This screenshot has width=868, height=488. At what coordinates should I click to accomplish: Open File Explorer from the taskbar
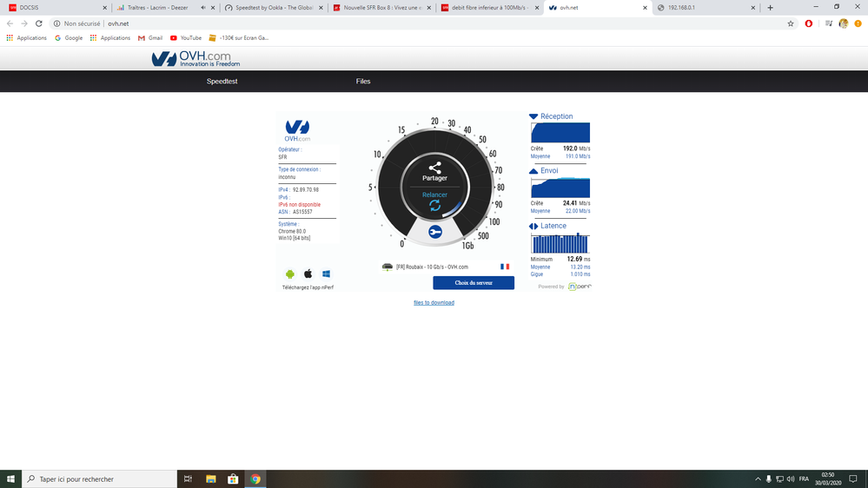click(211, 478)
